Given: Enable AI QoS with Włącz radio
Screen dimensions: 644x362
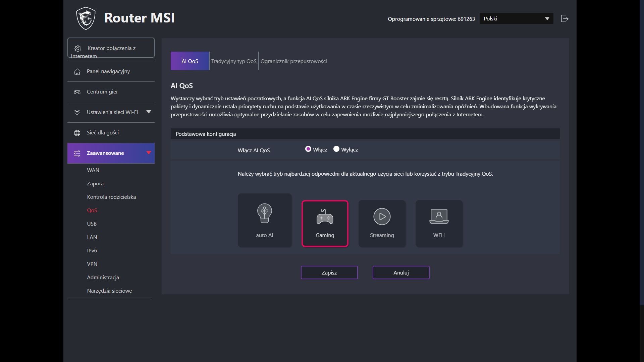Looking at the screenshot, I should (x=308, y=149).
